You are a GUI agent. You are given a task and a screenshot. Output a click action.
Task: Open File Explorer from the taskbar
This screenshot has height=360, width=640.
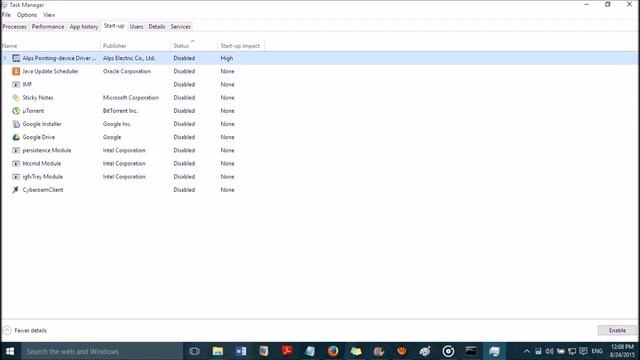(x=218, y=351)
